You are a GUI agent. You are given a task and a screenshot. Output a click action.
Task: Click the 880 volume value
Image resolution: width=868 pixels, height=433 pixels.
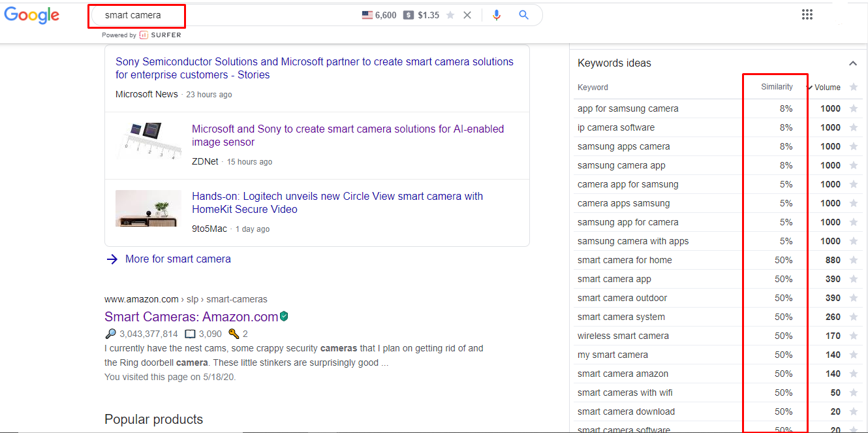[833, 260]
